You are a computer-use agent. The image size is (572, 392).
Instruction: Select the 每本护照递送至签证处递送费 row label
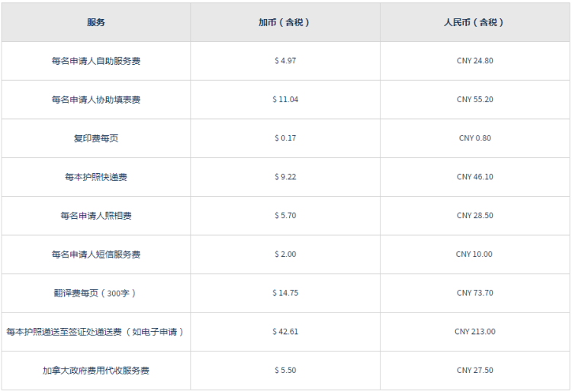(95, 332)
